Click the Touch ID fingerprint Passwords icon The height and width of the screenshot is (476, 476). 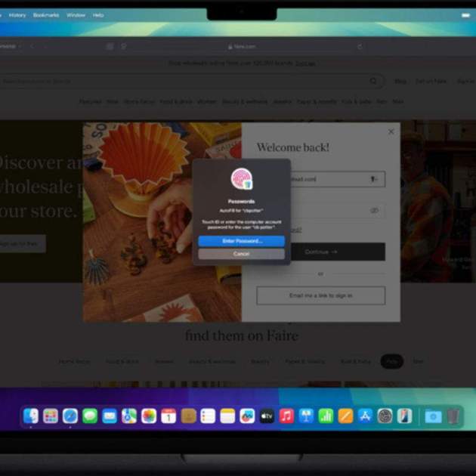pos(241,179)
